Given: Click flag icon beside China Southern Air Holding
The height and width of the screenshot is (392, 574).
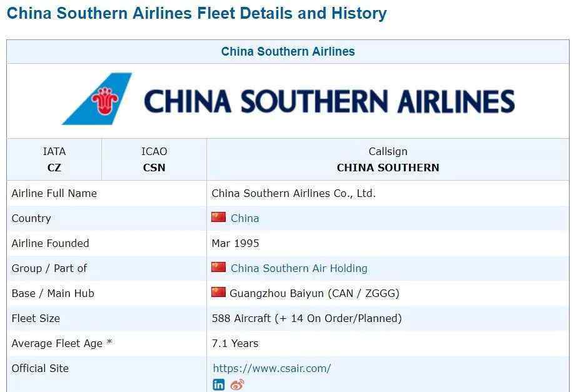Looking at the screenshot, I should [219, 267].
